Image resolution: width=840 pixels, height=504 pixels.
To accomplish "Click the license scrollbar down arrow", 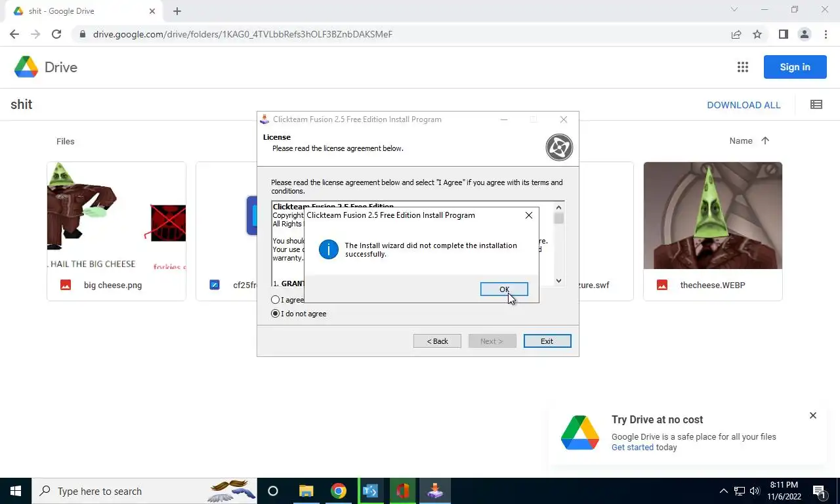I will [x=558, y=280].
